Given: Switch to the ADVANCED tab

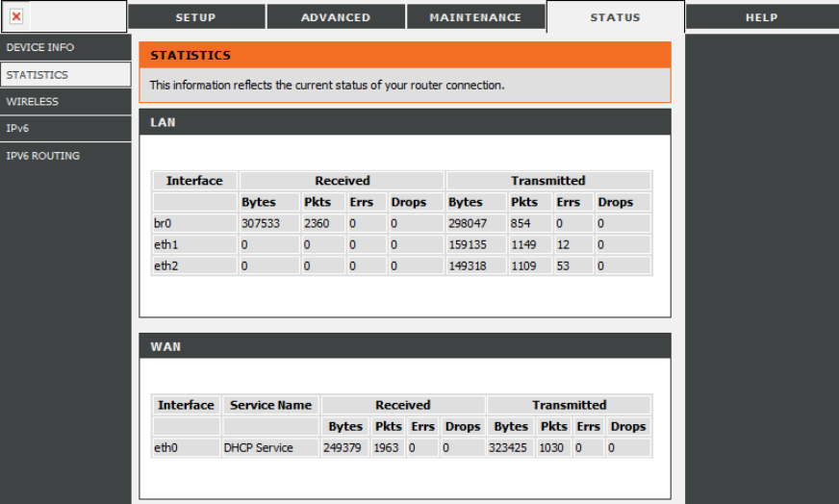Looking at the screenshot, I should (336, 17).
